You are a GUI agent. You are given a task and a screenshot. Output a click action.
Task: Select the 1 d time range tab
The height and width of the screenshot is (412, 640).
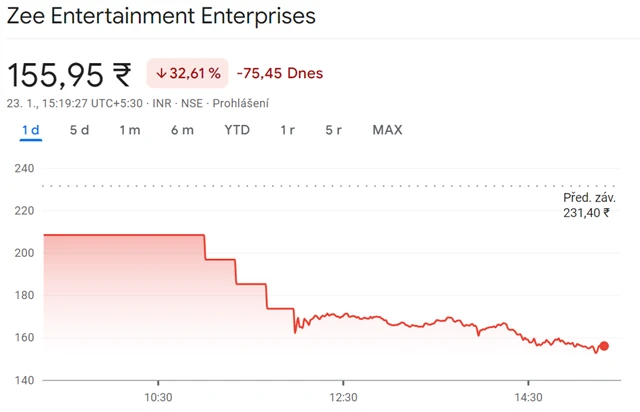pyautogui.click(x=30, y=130)
